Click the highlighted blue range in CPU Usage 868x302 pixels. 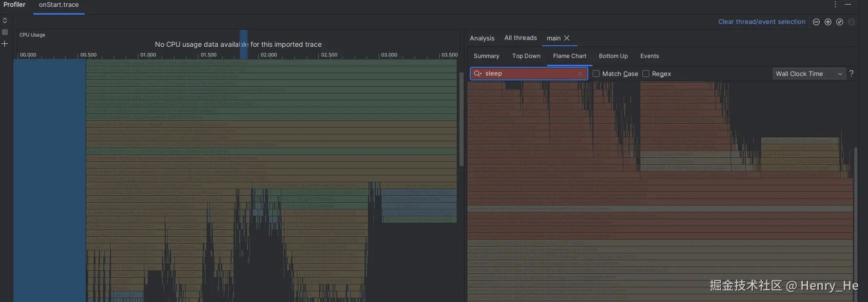(243, 44)
